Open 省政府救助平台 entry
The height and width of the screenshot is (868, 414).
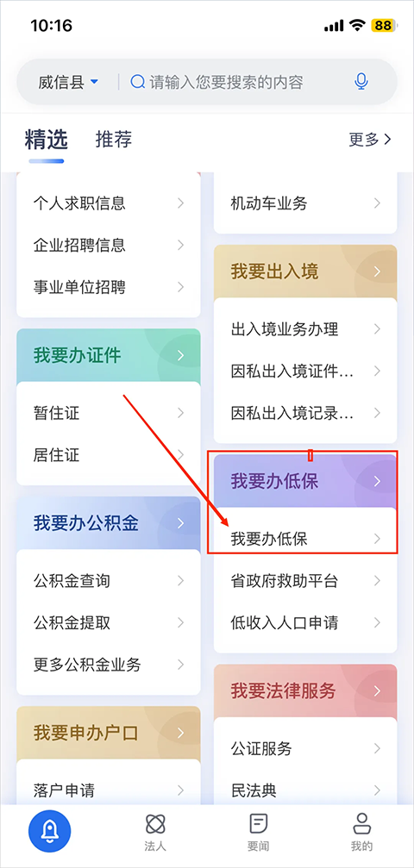(x=305, y=581)
